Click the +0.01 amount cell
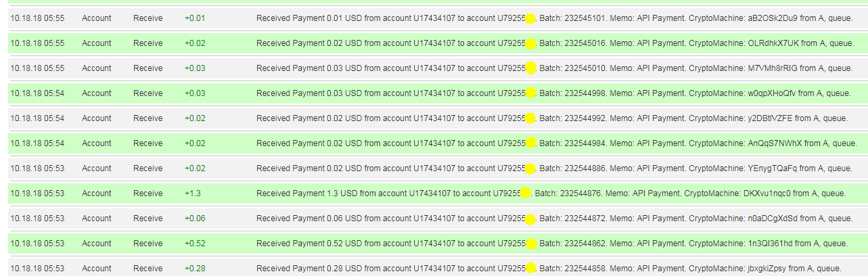 click(x=194, y=18)
